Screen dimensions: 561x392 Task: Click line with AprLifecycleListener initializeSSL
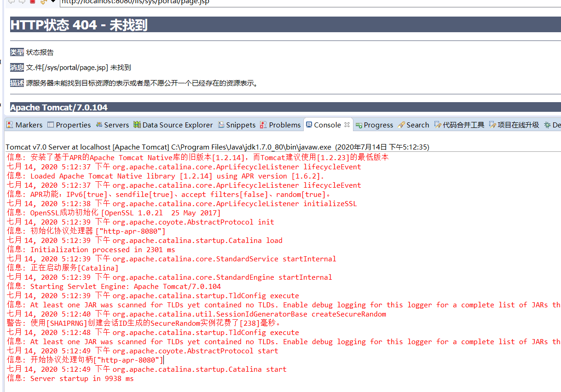point(182,203)
